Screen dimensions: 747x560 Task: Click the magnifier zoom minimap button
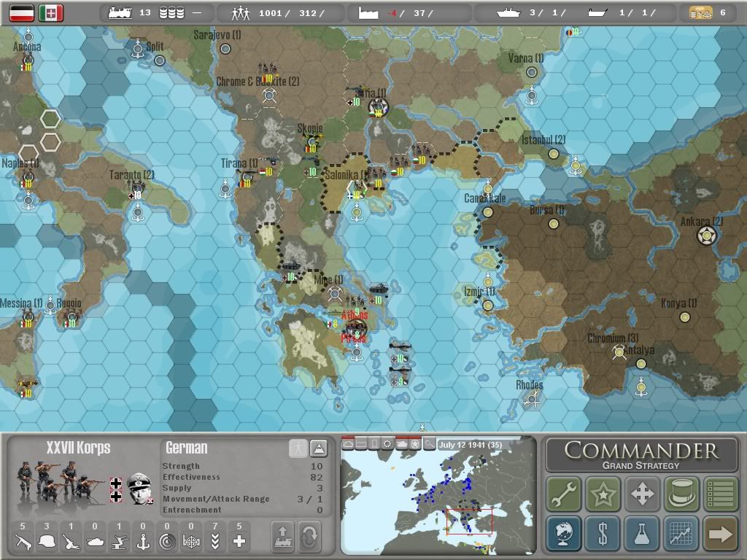[x=429, y=444]
